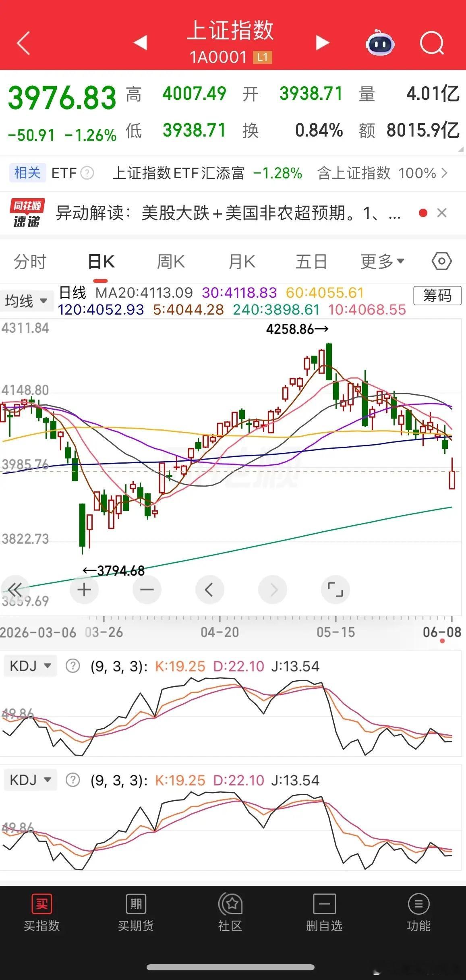Tap the 含上证指数 100% text
Screen dimensions: 466x980
tap(377, 173)
